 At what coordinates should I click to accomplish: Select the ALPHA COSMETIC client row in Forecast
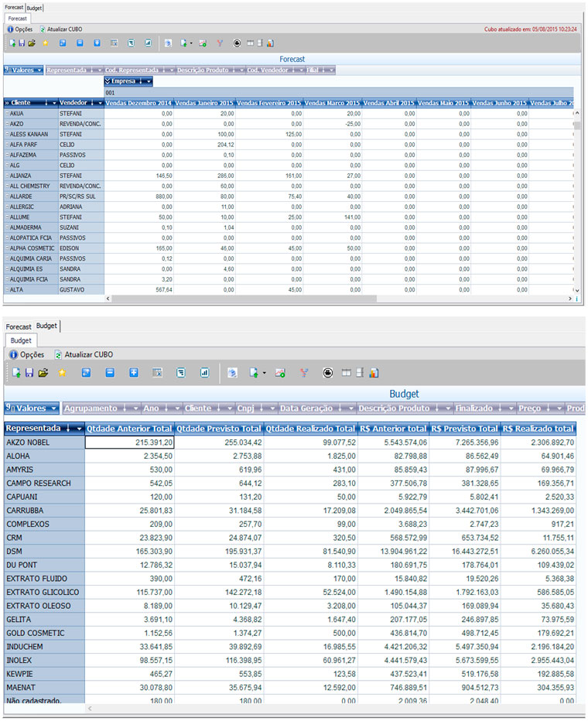coord(31,248)
